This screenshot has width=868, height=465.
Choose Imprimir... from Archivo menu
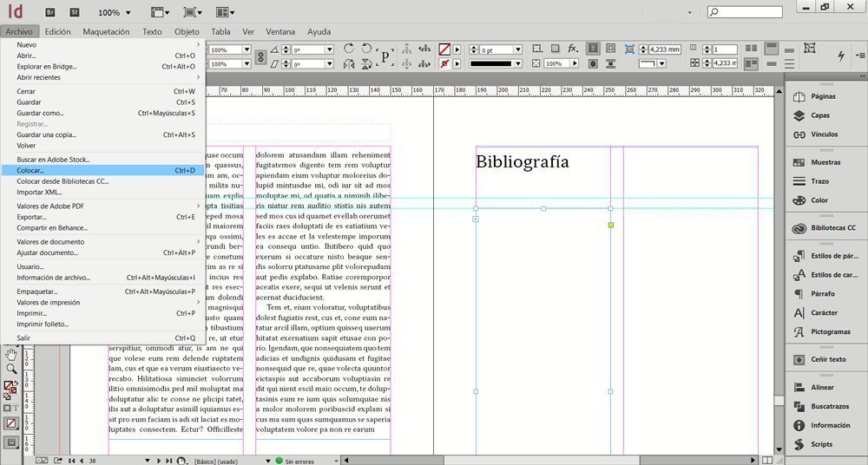tap(103, 313)
